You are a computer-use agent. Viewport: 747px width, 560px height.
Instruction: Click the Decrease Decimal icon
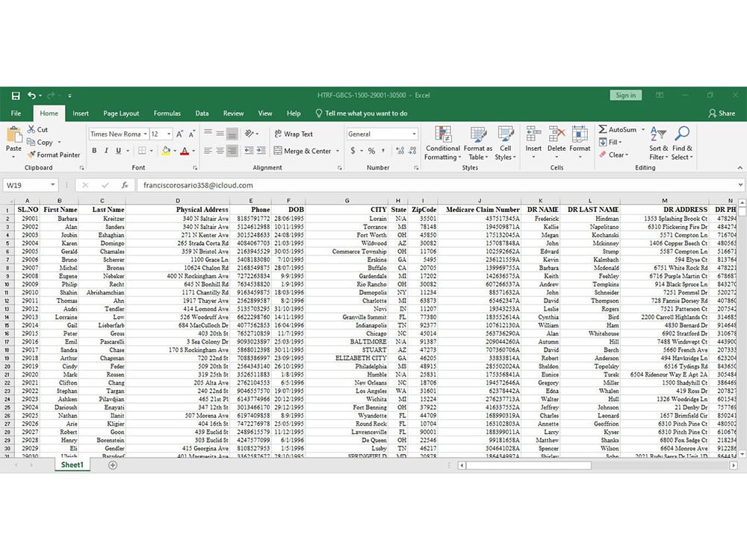point(412,151)
